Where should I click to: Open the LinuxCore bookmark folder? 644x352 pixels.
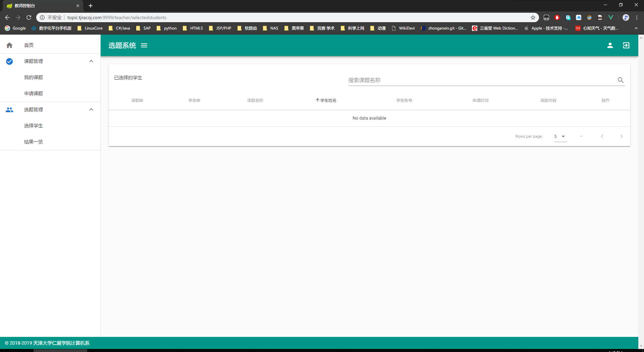[90, 28]
